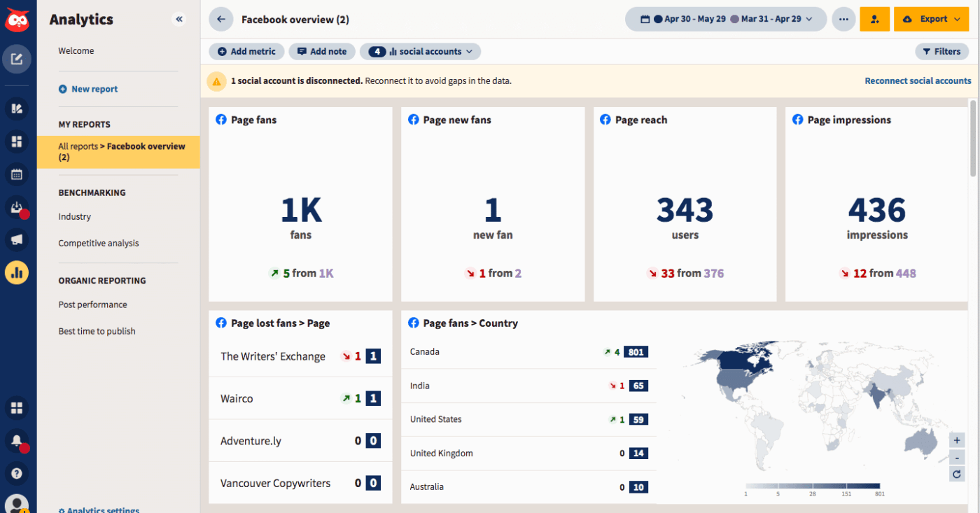The height and width of the screenshot is (513, 980).
Task: Select the Analytics bar-chart icon in sidebar
Action: pyautogui.click(x=17, y=272)
